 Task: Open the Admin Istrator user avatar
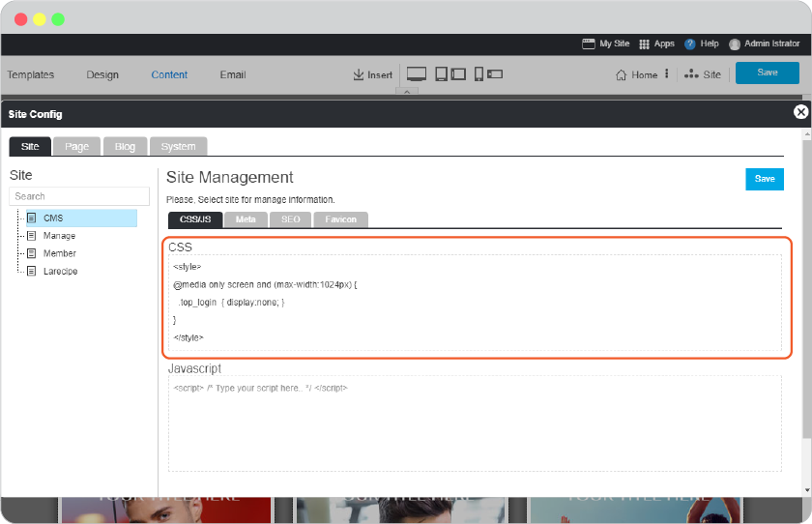coord(735,44)
